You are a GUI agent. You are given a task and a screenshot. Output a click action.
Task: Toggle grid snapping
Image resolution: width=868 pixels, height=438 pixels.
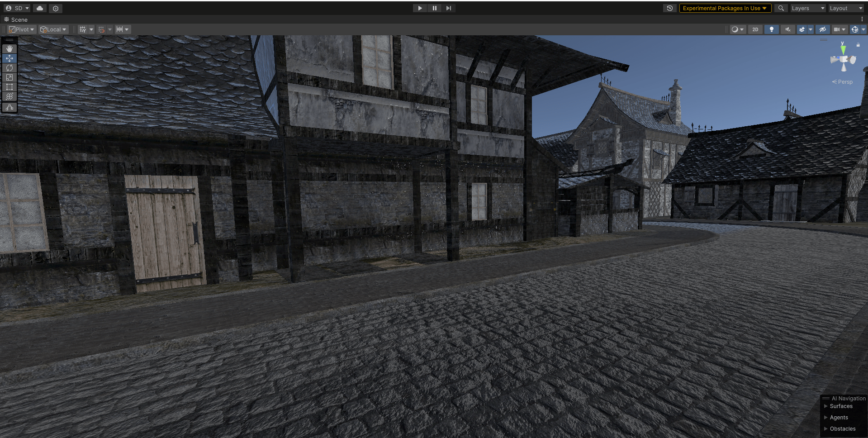point(101,29)
